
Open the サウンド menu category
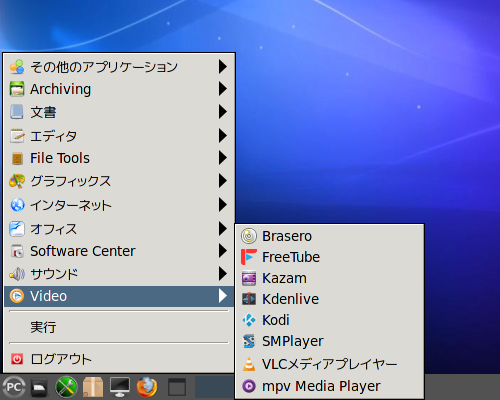point(119,274)
